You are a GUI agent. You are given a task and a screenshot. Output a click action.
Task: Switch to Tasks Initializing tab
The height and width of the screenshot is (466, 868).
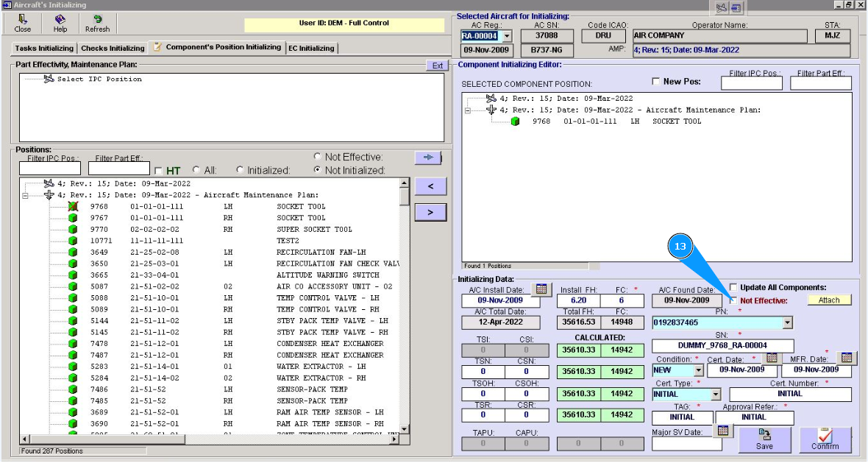coord(45,49)
